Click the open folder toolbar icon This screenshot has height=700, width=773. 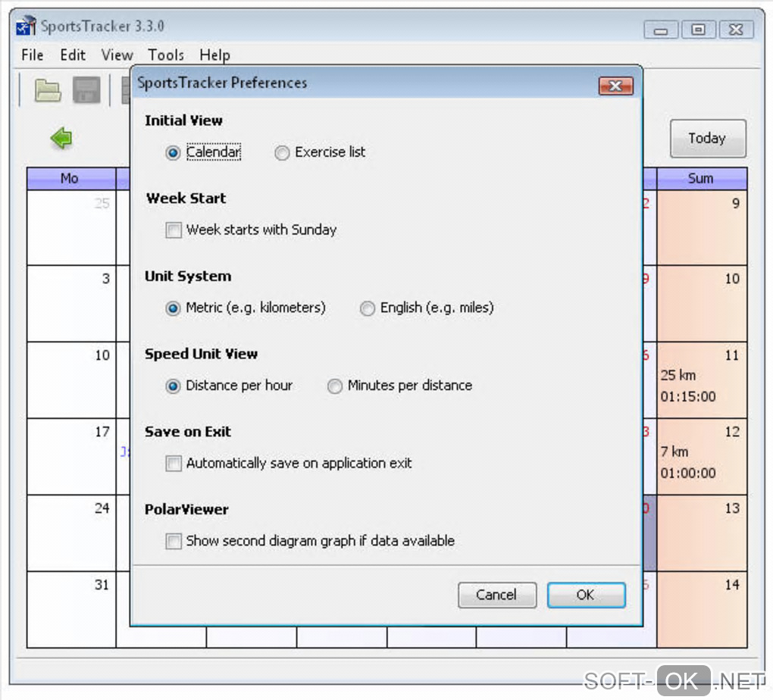point(48,90)
